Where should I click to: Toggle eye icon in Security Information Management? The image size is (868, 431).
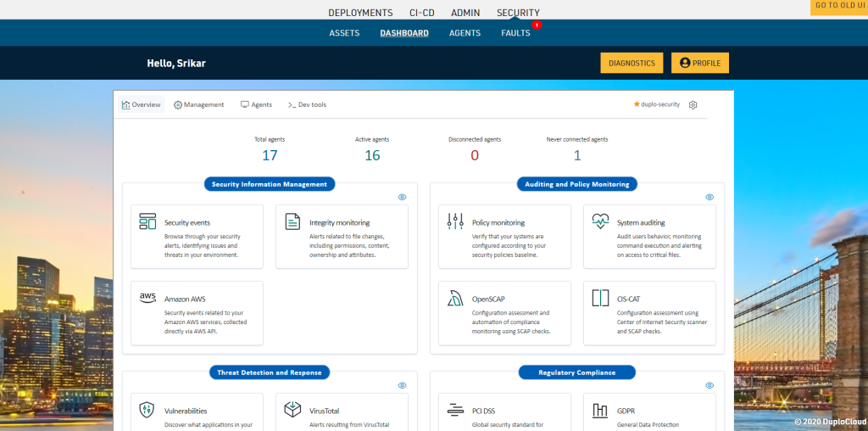(x=402, y=197)
